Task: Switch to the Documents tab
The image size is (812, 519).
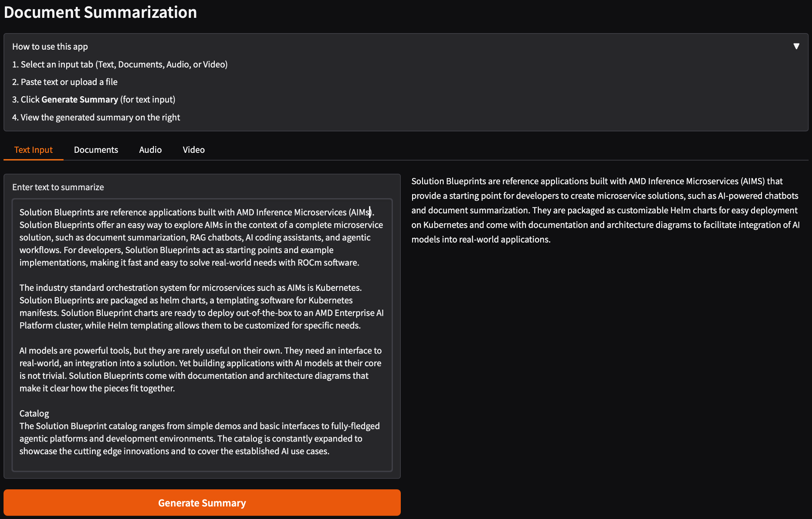Action: [96, 150]
